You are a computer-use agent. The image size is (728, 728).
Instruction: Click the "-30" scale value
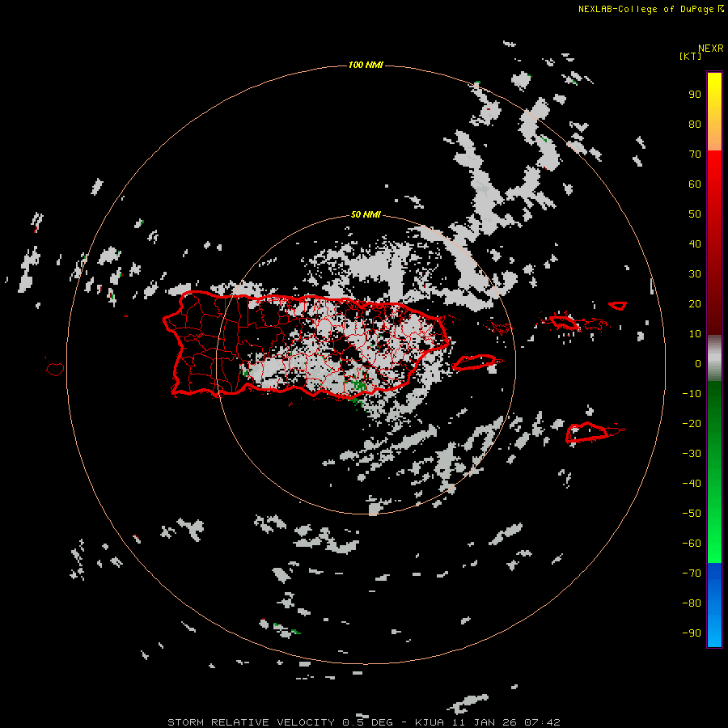[692, 454]
